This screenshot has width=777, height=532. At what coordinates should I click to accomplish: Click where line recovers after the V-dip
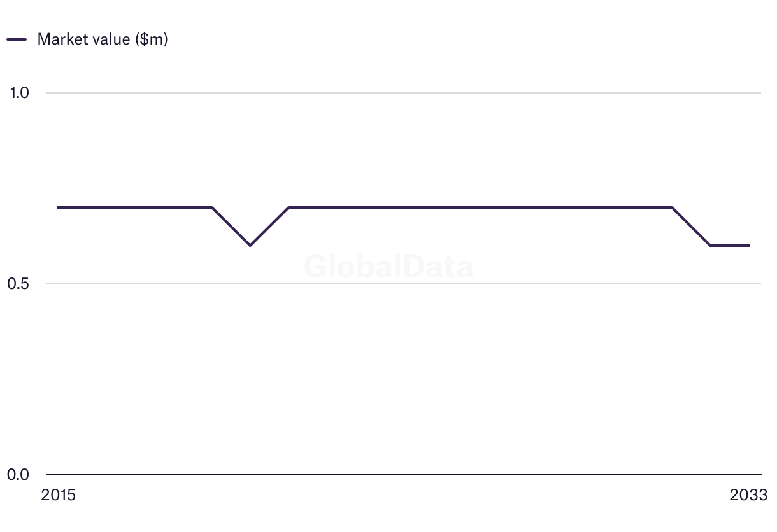(289, 207)
